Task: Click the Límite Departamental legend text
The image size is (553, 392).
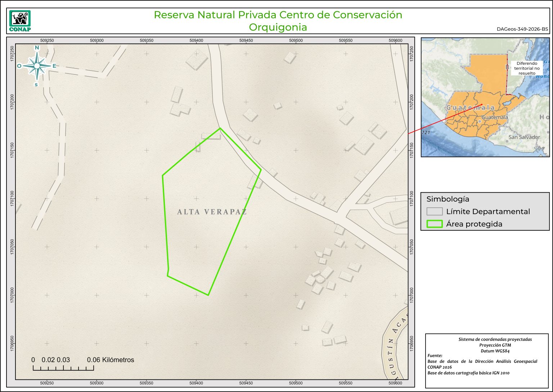Action: click(488, 212)
